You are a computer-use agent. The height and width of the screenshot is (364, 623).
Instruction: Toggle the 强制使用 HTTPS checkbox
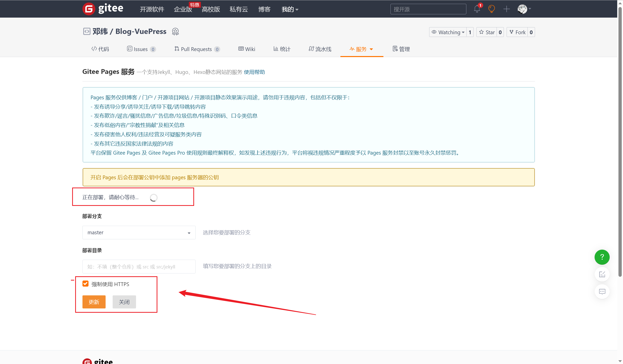85,284
